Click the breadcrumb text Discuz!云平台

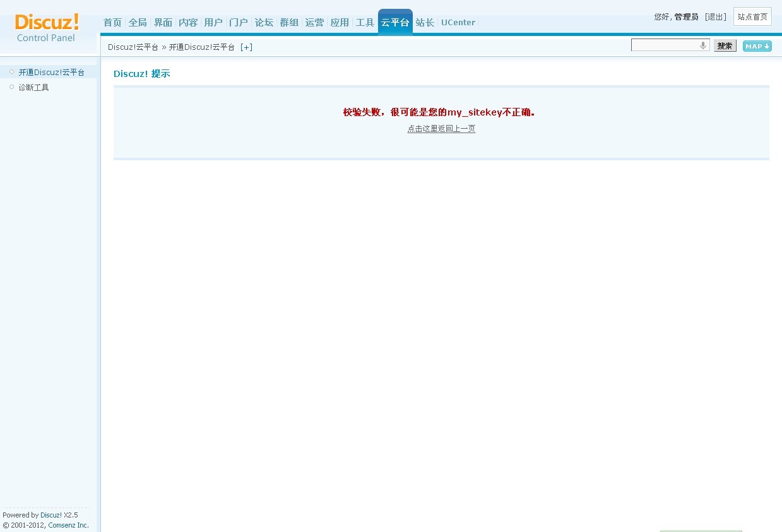pos(133,47)
